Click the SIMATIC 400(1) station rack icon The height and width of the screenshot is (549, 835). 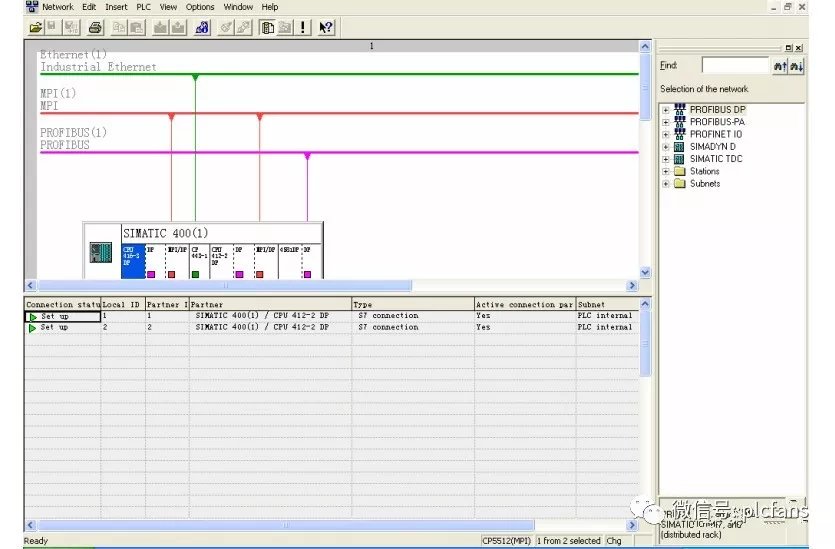pos(101,253)
